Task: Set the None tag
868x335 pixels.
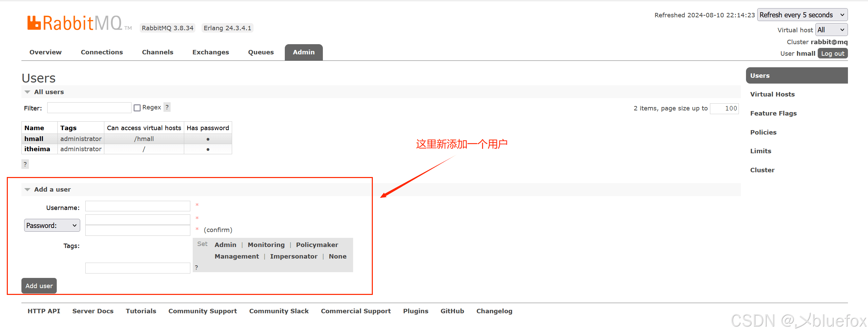Action: [x=337, y=257]
